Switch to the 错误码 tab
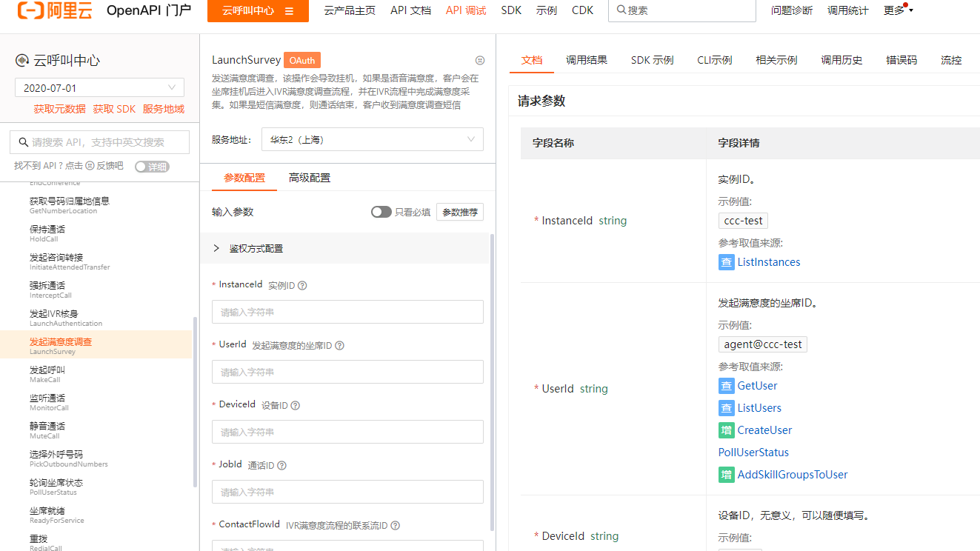This screenshot has height=551, width=980. click(901, 60)
